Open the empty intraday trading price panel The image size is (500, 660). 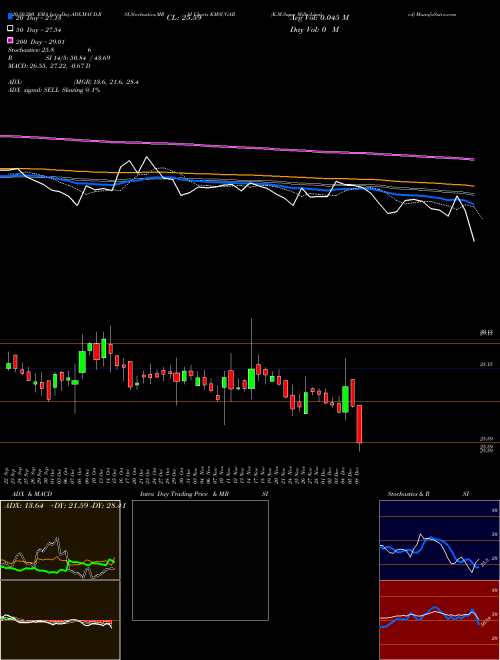click(x=200, y=560)
